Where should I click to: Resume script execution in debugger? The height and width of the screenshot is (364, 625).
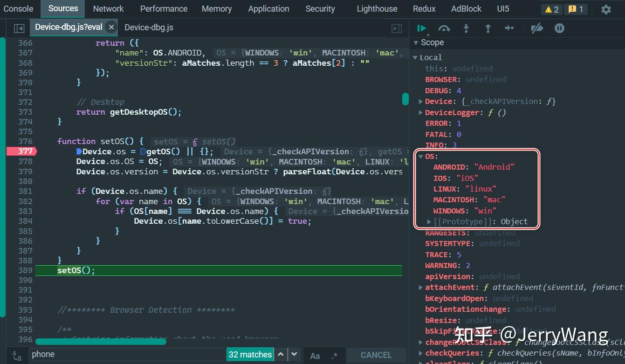click(x=422, y=28)
